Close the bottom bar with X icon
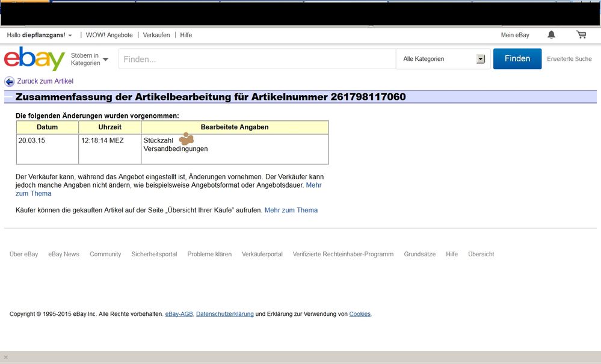The image size is (601, 364). pos(6,357)
